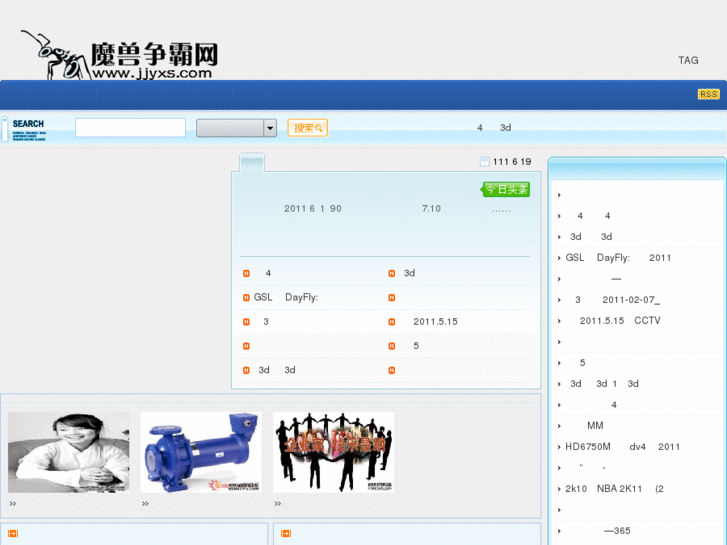Click the date text '111 6 19'
727x545 pixels.
pos(512,161)
